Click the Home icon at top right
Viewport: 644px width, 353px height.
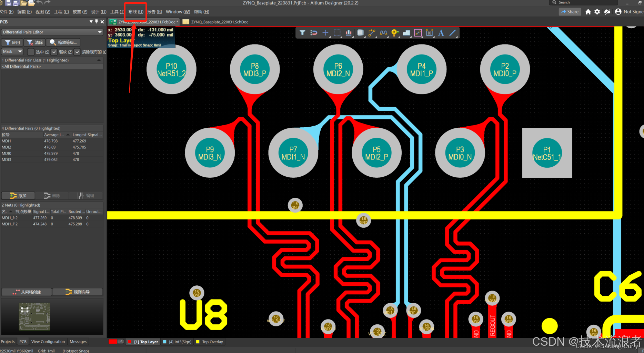point(588,12)
